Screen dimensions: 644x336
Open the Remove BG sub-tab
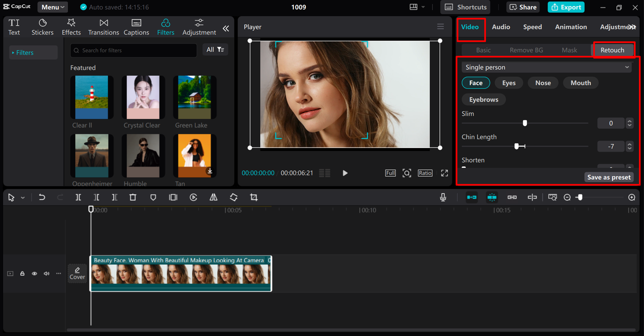pos(526,50)
